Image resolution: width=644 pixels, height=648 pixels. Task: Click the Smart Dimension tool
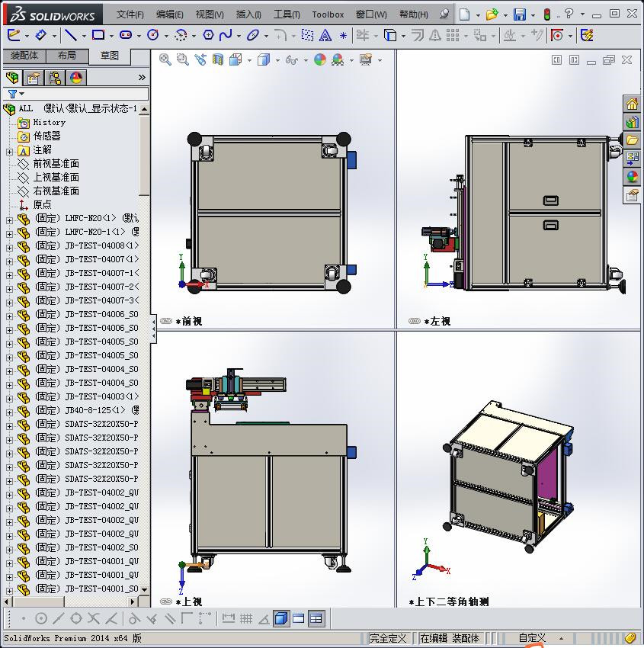40,35
